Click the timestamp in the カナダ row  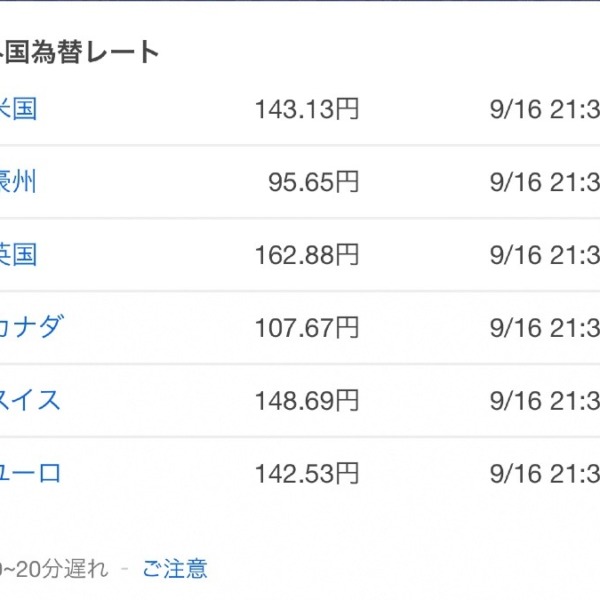coord(545,328)
